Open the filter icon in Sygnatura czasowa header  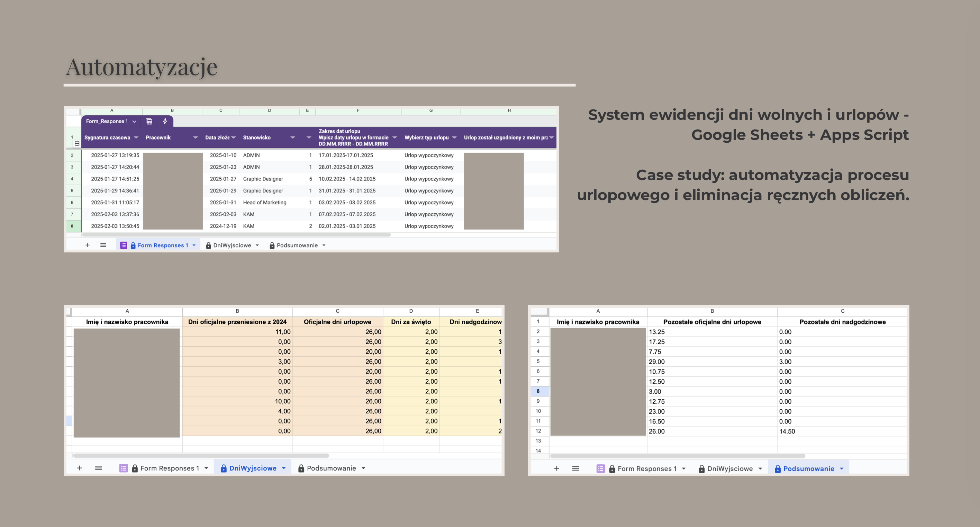(136, 137)
